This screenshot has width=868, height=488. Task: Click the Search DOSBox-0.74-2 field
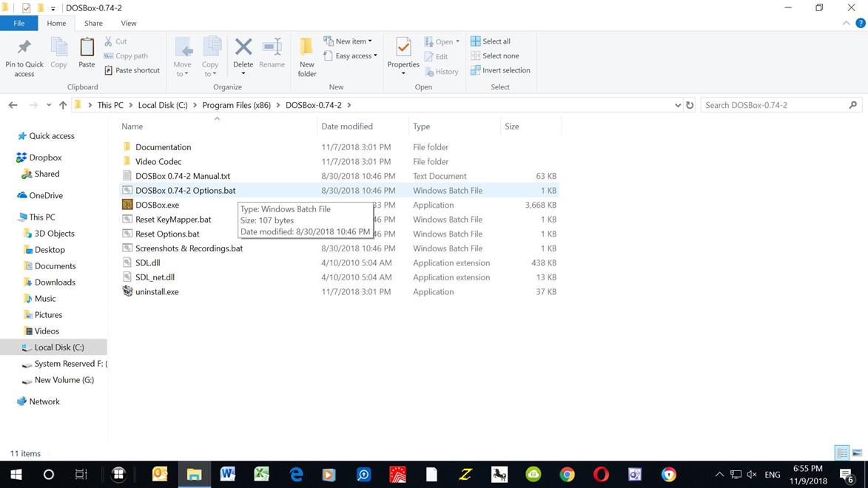point(773,105)
